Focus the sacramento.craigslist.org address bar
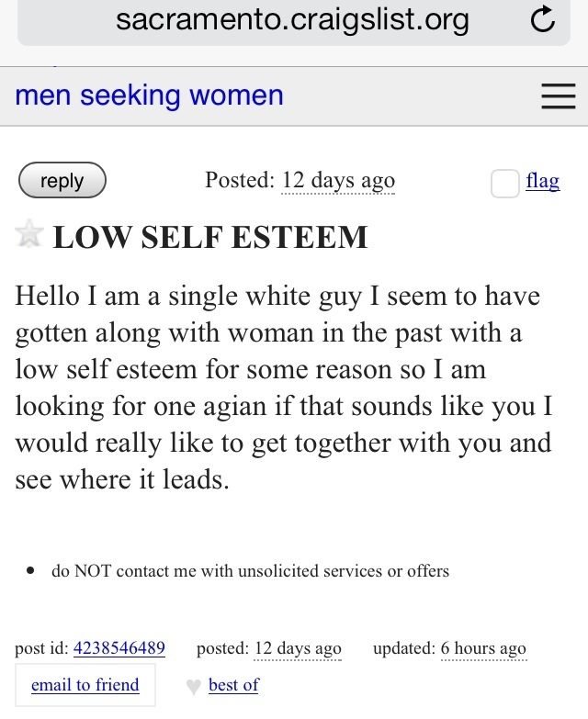Screen dimensions: 588x719 click(292, 20)
